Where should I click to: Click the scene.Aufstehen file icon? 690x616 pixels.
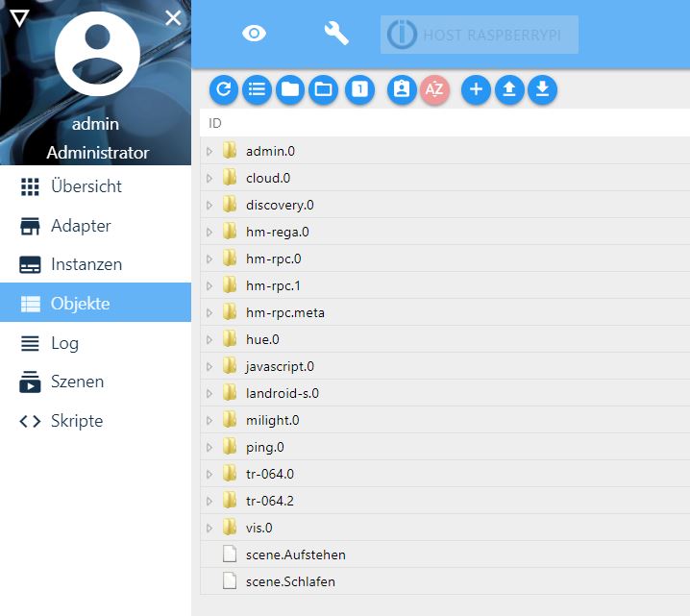[230, 554]
